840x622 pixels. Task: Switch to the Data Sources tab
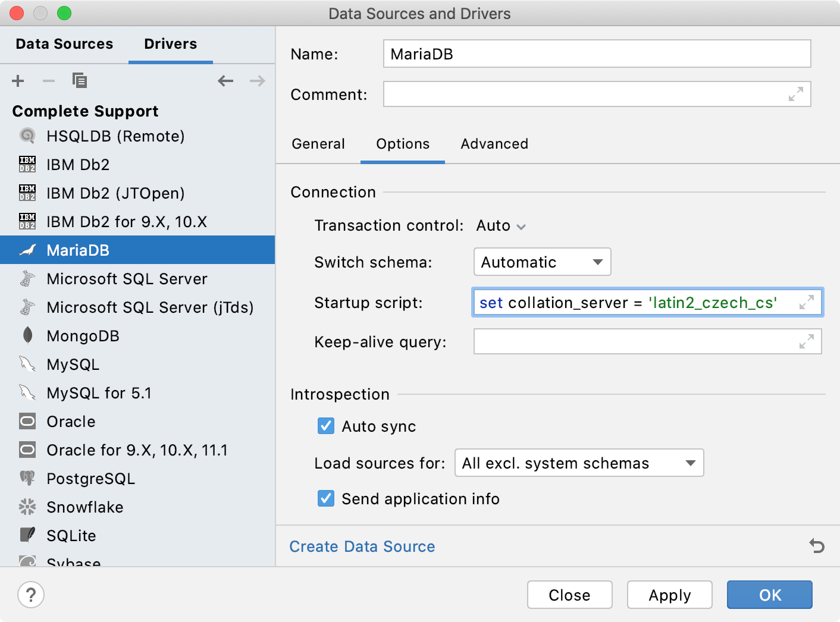click(x=65, y=43)
